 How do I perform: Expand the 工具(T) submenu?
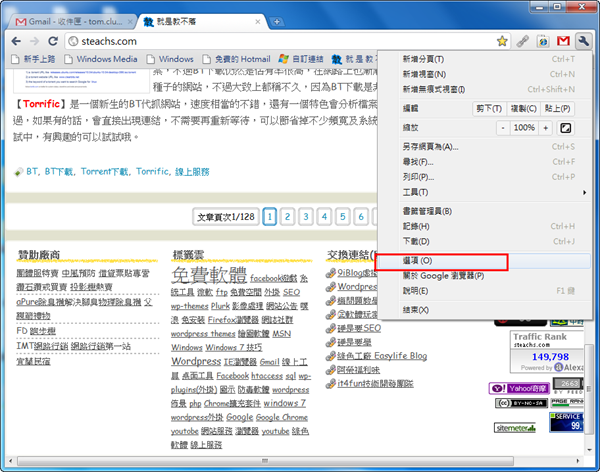(x=485, y=192)
